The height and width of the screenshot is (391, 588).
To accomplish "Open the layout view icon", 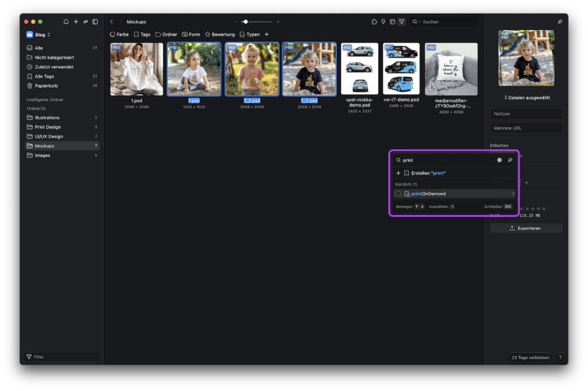I will tap(392, 22).
